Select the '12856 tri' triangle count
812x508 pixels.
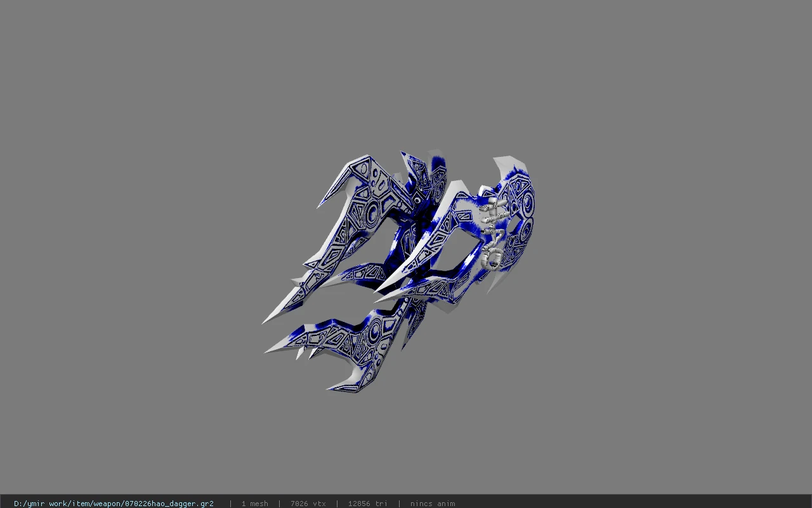tap(367, 504)
